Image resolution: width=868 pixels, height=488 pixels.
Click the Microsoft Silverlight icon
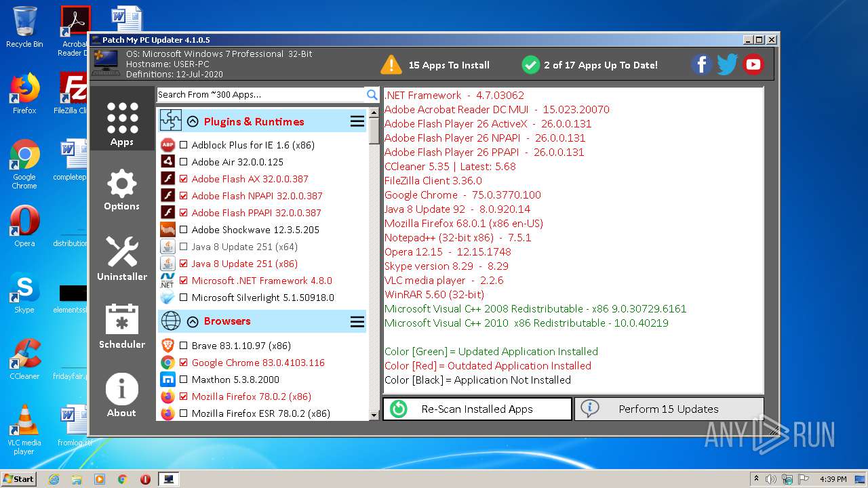coord(167,298)
